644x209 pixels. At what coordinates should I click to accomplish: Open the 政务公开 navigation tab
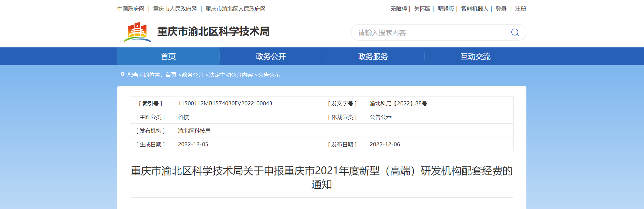coord(271,56)
